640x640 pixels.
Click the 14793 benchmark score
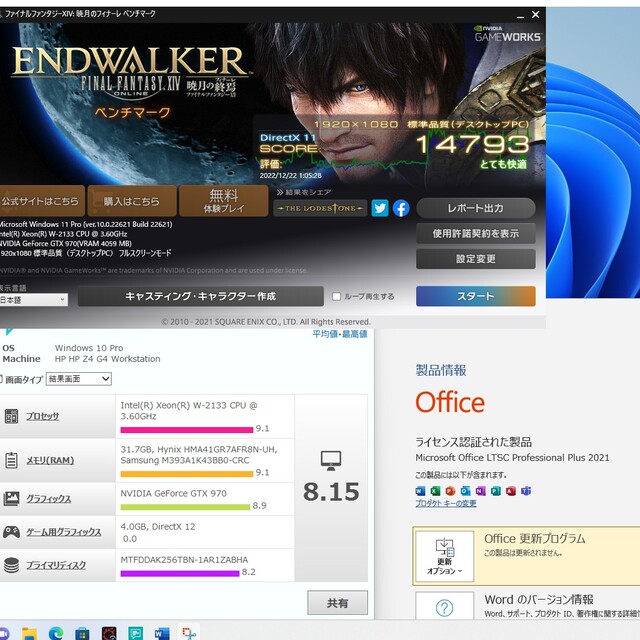pyautogui.click(x=473, y=144)
